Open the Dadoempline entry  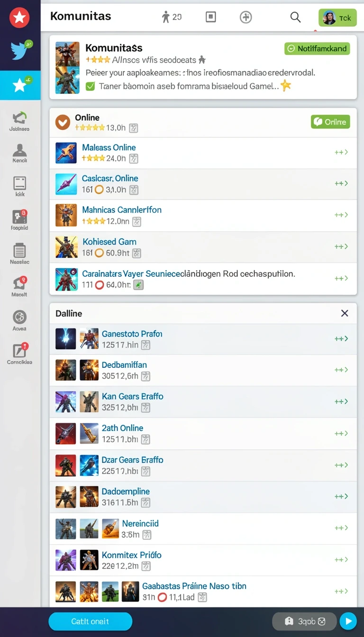point(126,491)
